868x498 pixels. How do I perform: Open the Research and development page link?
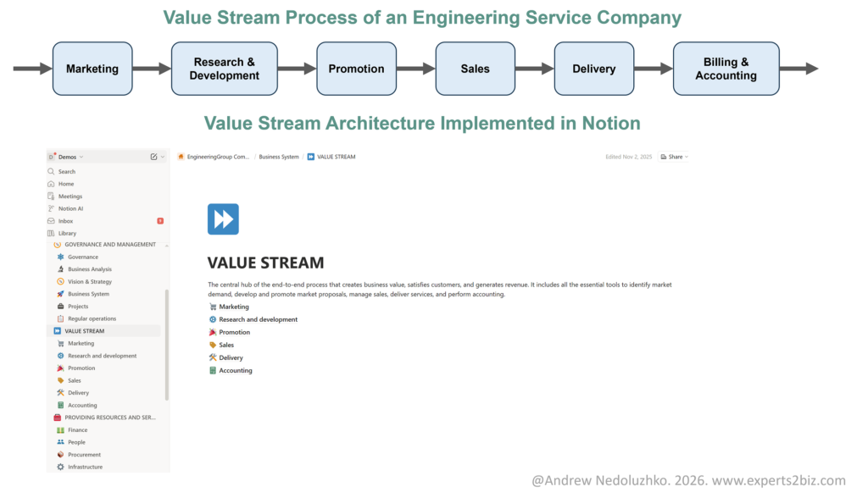click(258, 319)
